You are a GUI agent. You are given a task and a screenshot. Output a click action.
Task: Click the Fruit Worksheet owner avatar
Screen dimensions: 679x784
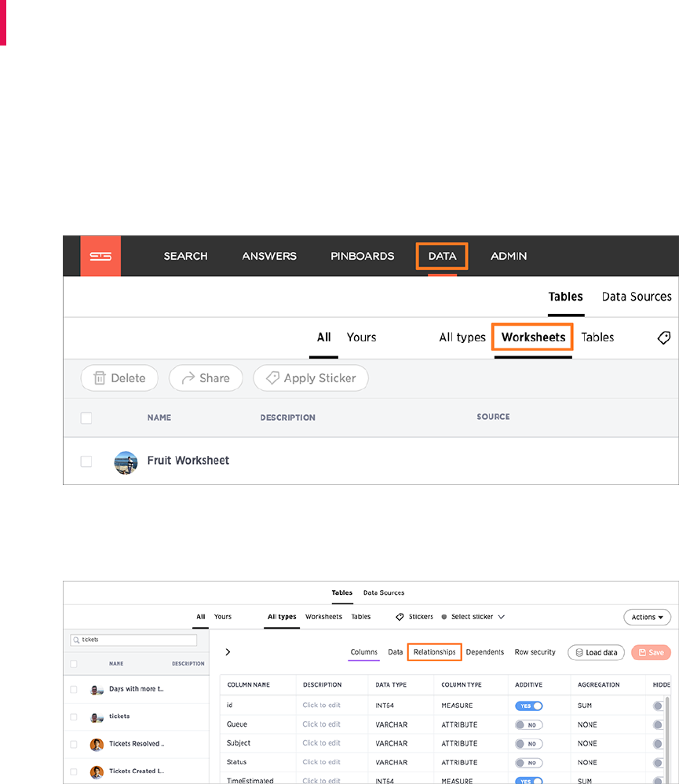tap(126, 462)
